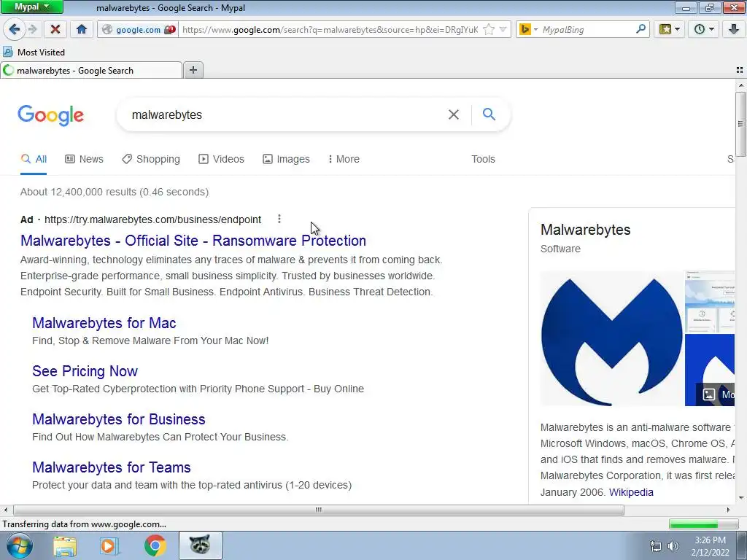Open the Downloads arrow button
The width and height of the screenshot is (747, 560).
click(x=734, y=29)
